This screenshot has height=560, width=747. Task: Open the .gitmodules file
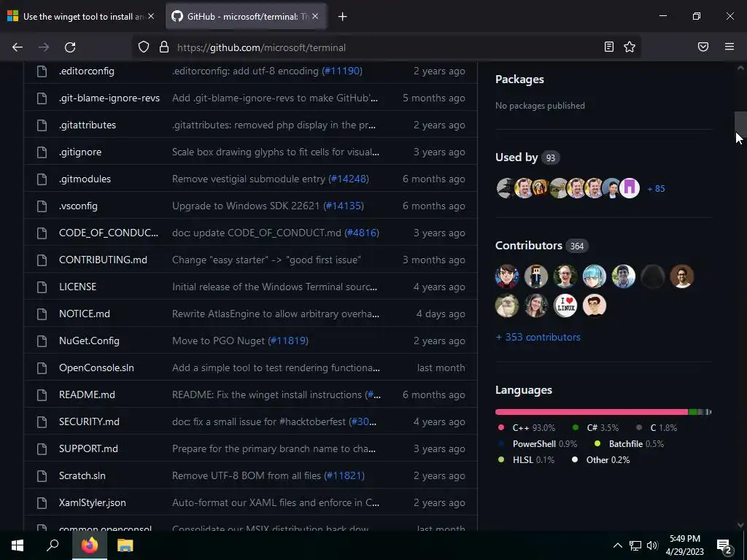(85, 179)
